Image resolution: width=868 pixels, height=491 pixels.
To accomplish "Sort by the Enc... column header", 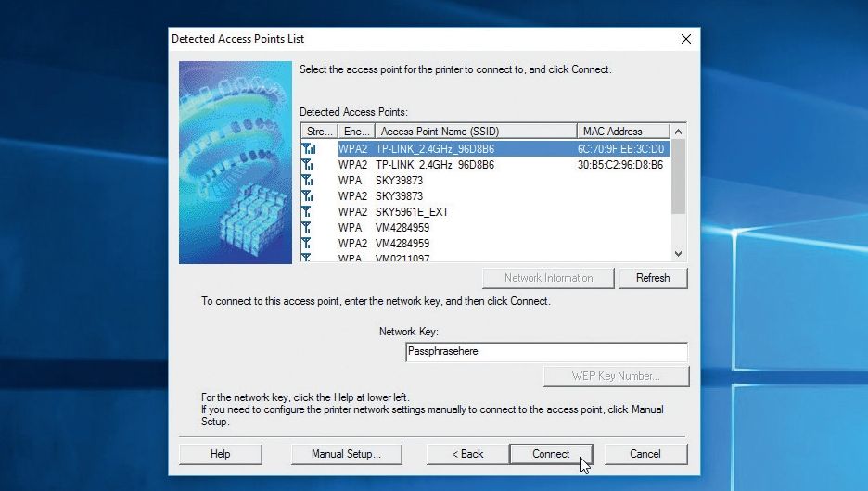I will [x=356, y=132].
